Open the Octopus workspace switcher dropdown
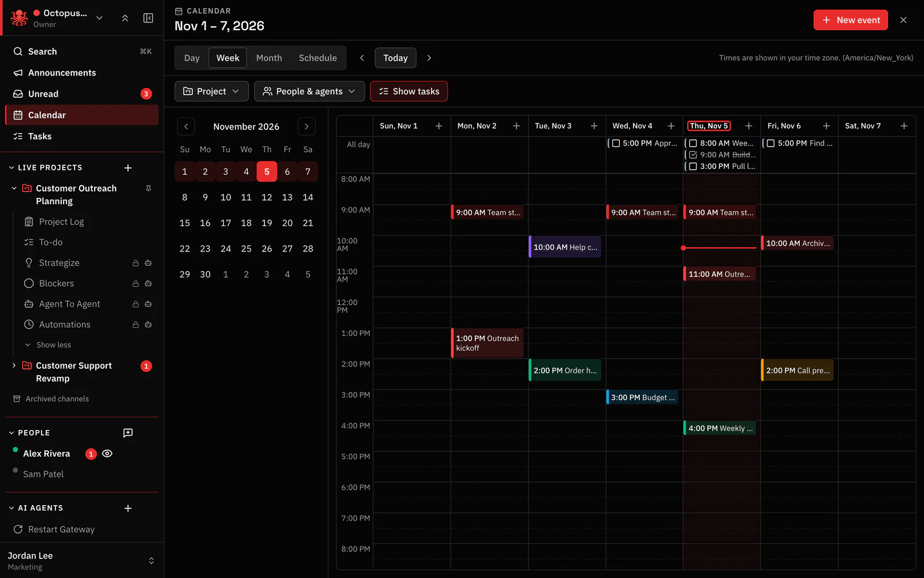924x578 pixels. (x=99, y=18)
